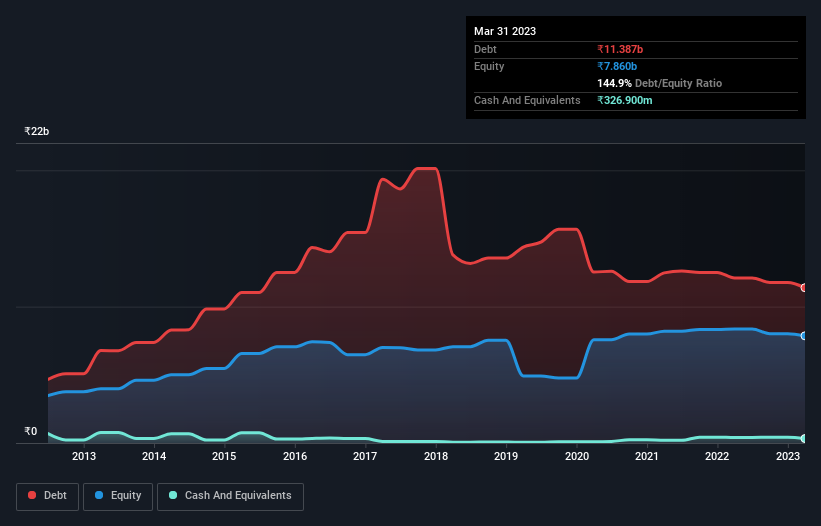Click the Debt label in tooltip
Image resolution: width=821 pixels, height=526 pixels.
(x=485, y=49)
